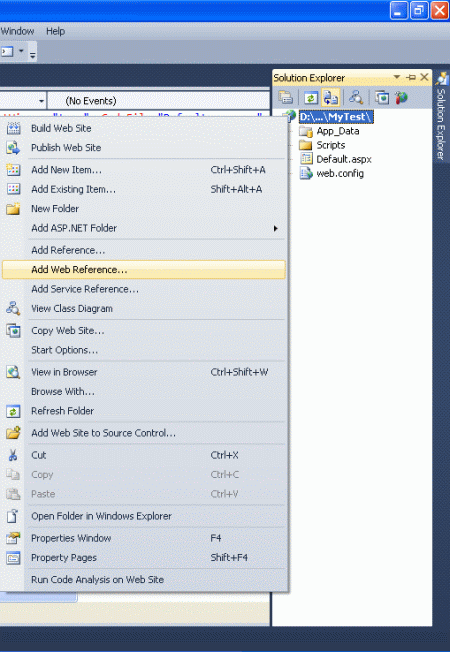The image size is (450, 652).
Task: Expand the Add ASP.NET Folder submenu arrow
Action: (275, 228)
